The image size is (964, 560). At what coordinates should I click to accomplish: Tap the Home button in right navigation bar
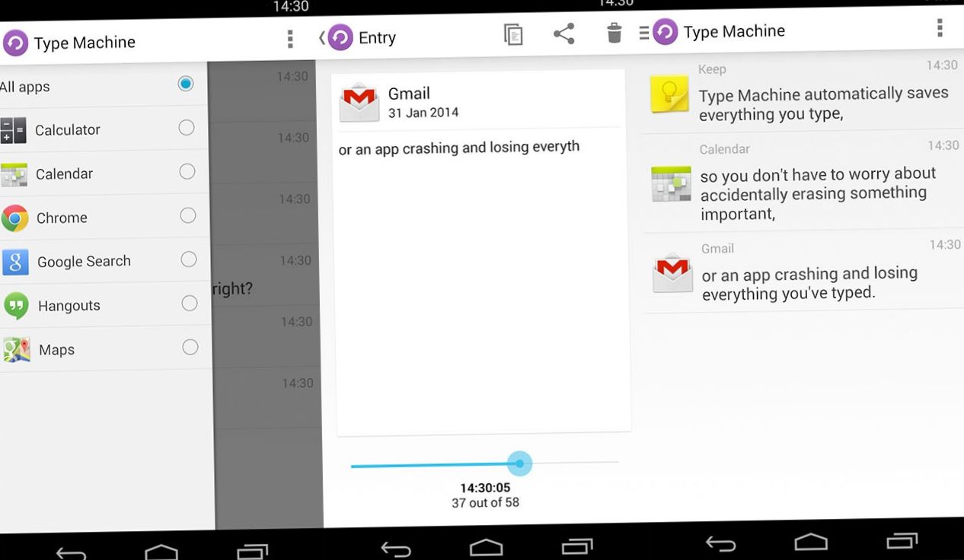[811, 542]
